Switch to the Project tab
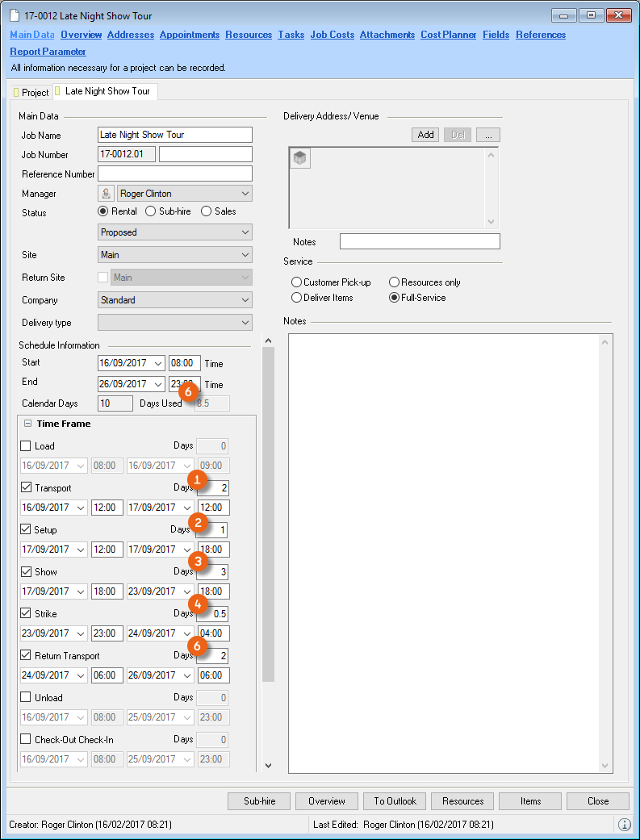This screenshot has width=640, height=840. 31,92
